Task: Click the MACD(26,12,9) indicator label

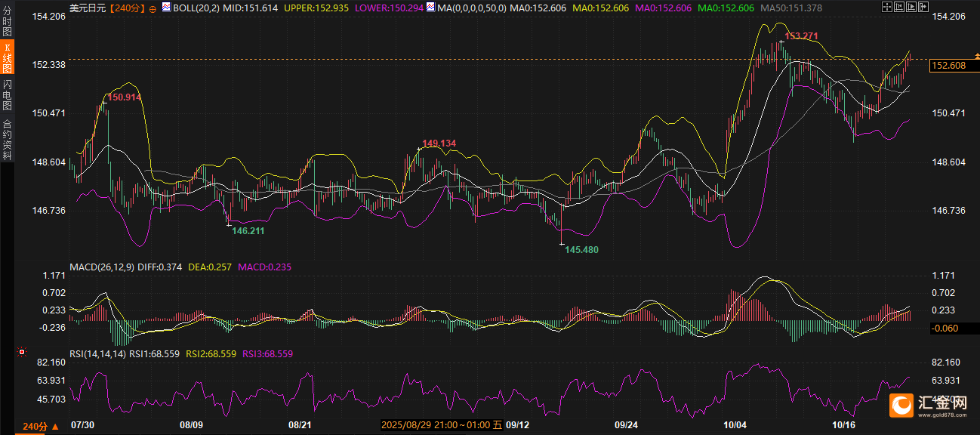Action: pos(102,267)
